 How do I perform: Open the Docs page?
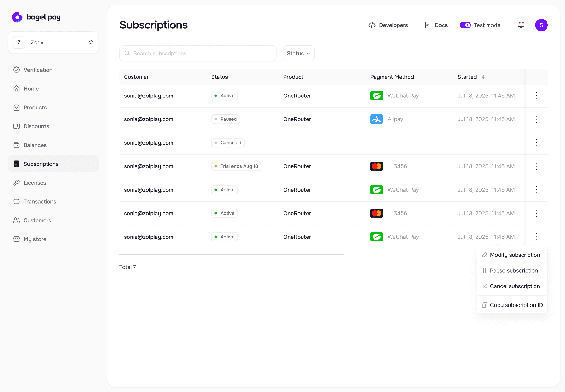[x=436, y=25]
